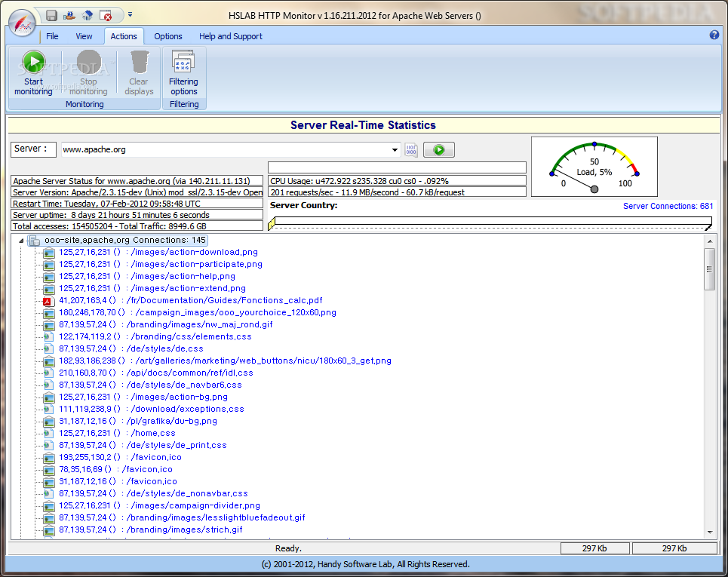
Task: Click icon beside /home.css entry
Action: pos(49,433)
